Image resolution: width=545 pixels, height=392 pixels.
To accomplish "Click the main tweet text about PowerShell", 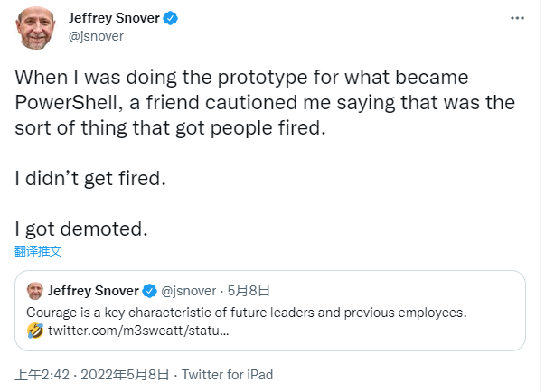I will coord(265,103).
